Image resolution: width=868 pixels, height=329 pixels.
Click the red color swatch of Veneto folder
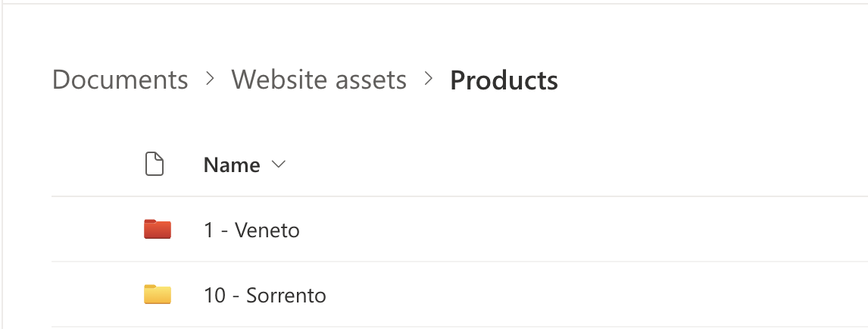coord(158,230)
